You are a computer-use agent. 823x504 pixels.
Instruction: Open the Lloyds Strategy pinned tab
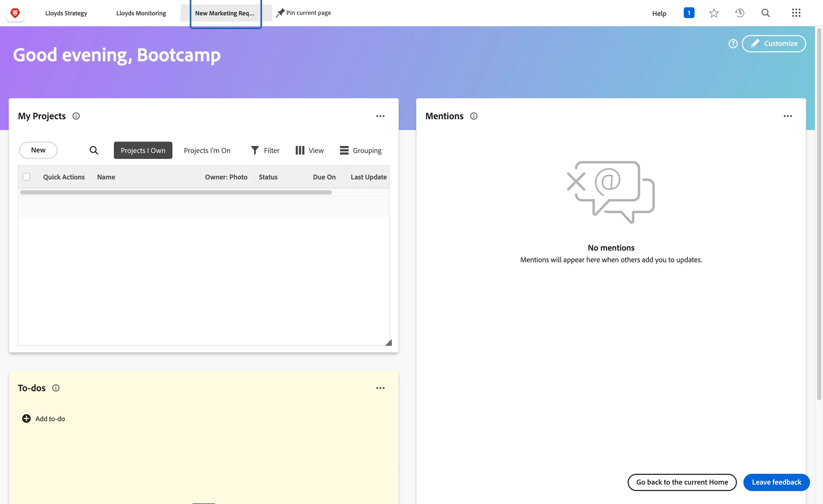tap(66, 13)
